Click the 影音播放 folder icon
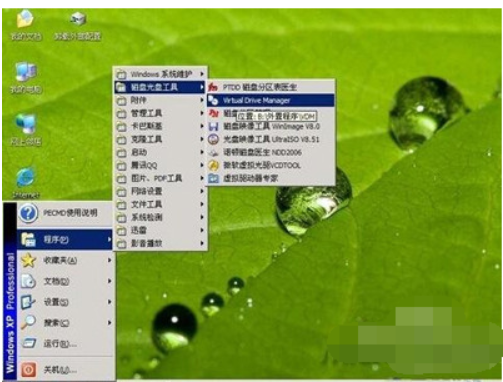Viewport: 503px width, 382px height. click(122, 244)
